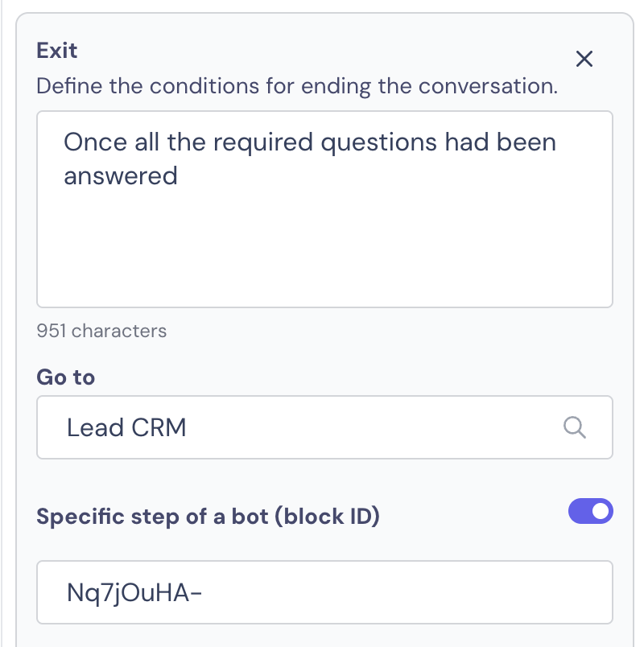Image resolution: width=644 pixels, height=647 pixels.
Task: Place cursor on 'questions' in the exit condition
Action: click(x=378, y=142)
